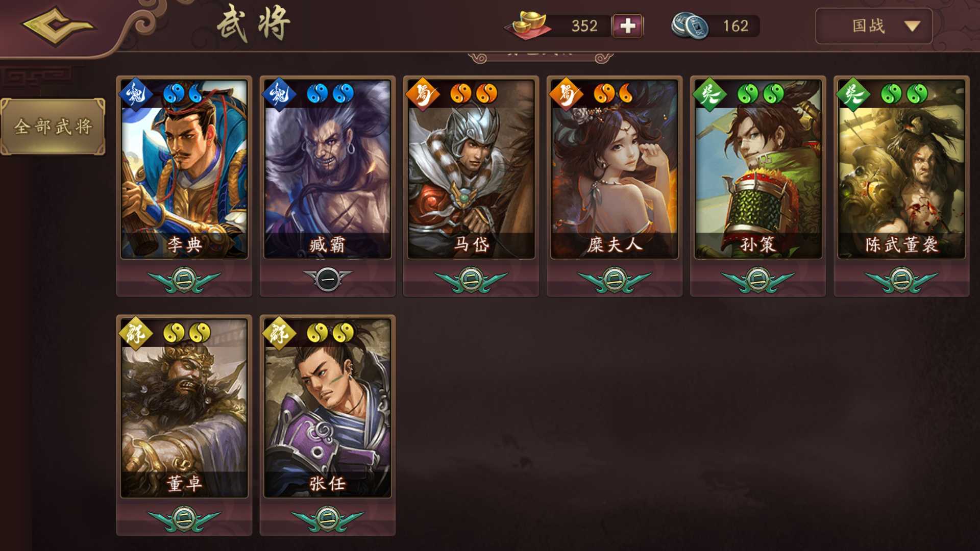980x551 pixels.
Task: View 陈武董袭 general card
Action: 901,168
